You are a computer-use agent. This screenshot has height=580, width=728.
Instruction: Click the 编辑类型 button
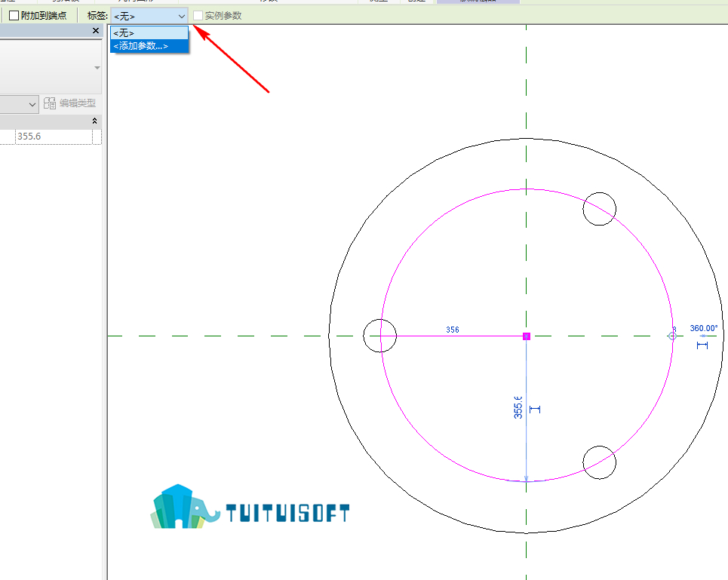point(69,103)
